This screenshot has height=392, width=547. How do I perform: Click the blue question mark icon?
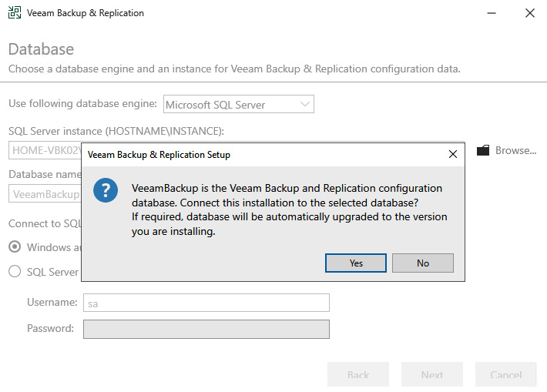tap(106, 190)
